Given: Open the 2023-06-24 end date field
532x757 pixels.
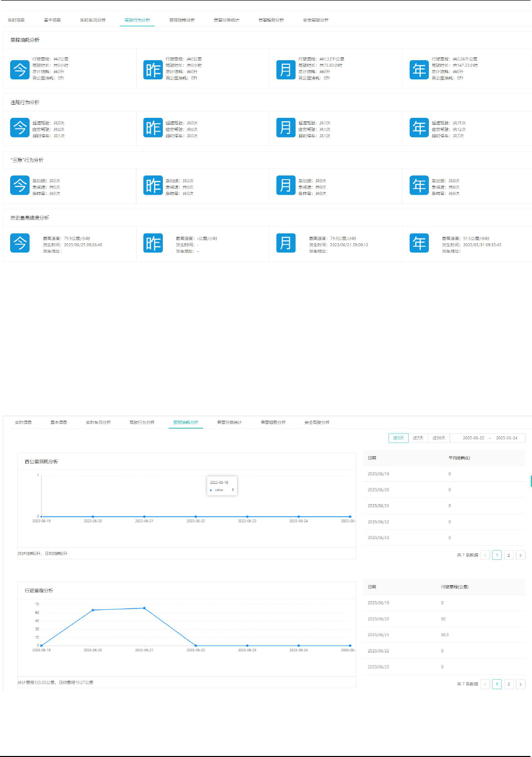Looking at the screenshot, I should coord(507,438).
